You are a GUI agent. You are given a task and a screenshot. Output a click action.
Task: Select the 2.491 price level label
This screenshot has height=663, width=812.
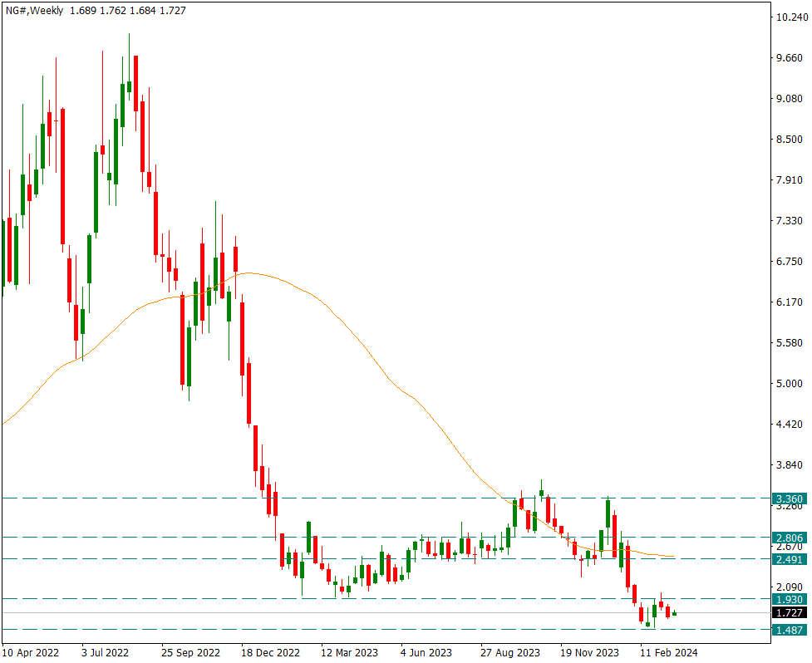click(790, 559)
